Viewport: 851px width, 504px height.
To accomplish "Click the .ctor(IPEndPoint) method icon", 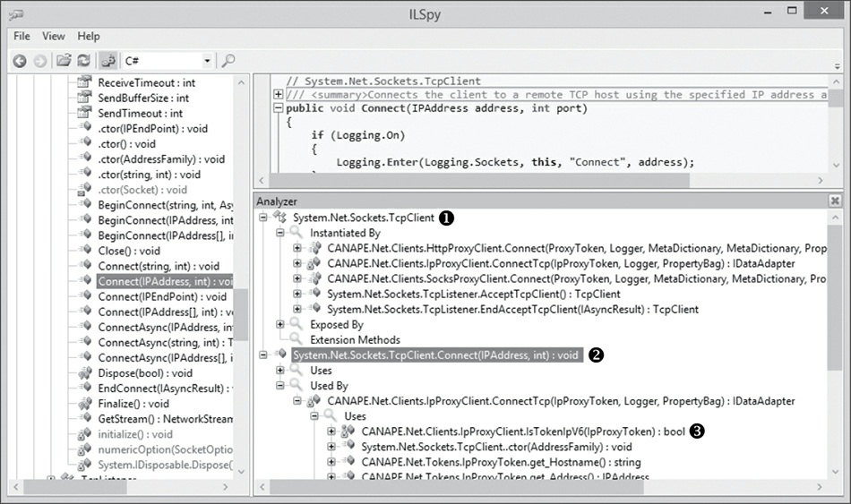I will pyautogui.click(x=85, y=128).
